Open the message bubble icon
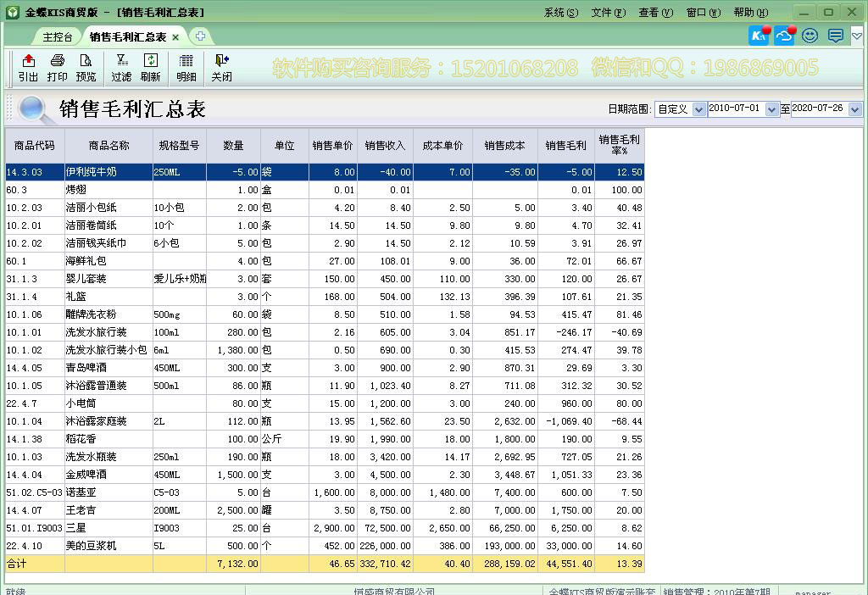868x595 pixels. point(834,36)
